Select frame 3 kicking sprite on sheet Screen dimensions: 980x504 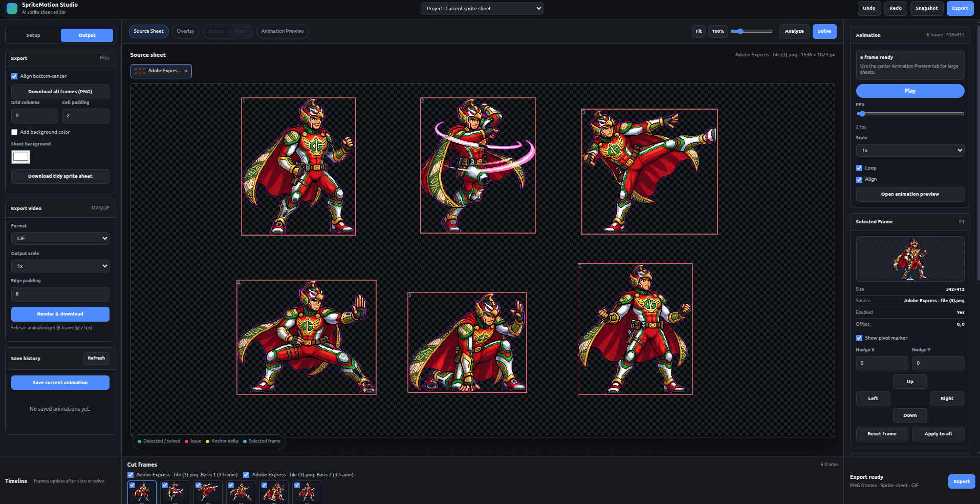click(x=649, y=172)
